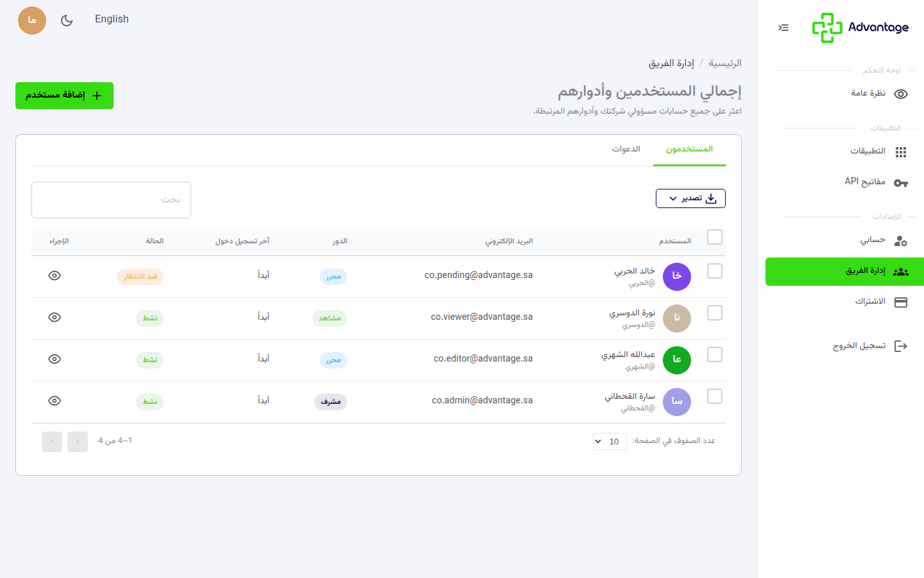
Task: Check the box for خالد الحربي
Action: pyautogui.click(x=715, y=271)
